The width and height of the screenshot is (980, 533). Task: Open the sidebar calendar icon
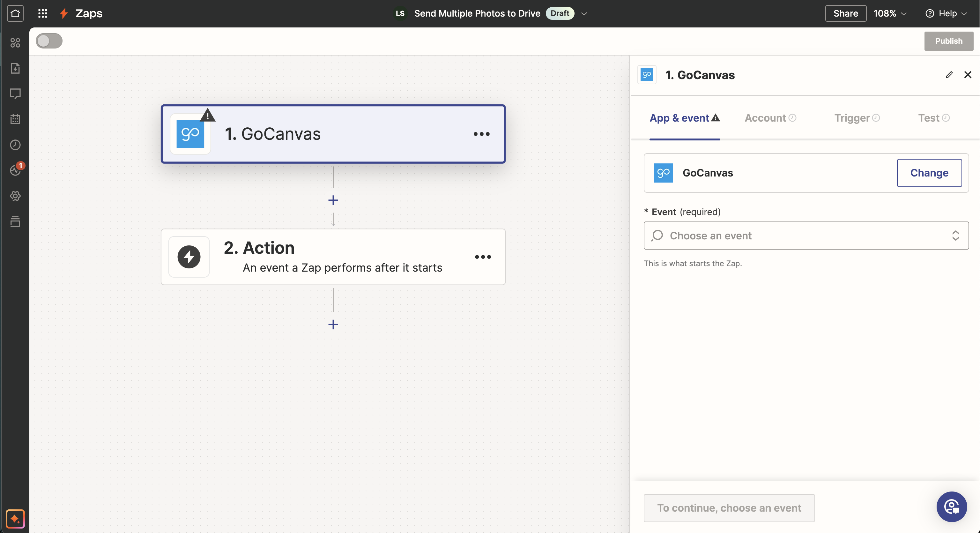pyautogui.click(x=15, y=119)
